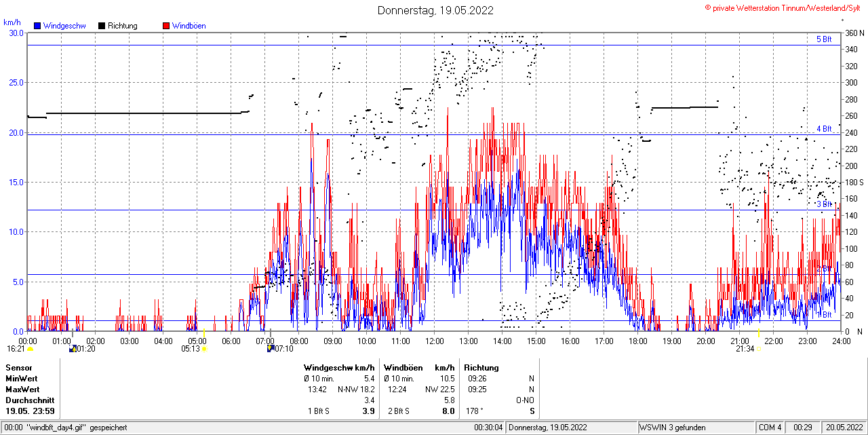Click the 12:24 max gust time
The width and height of the screenshot is (868, 435).
point(397,390)
